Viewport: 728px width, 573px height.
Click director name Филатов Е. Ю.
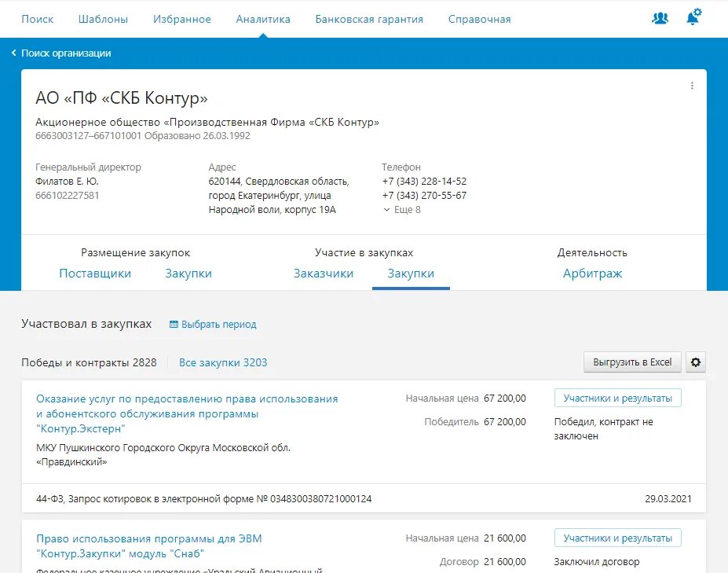[67, 182]
